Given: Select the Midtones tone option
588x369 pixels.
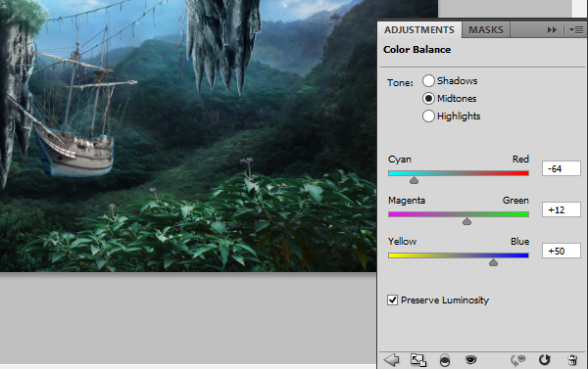Looking at the screenshot, I should tap(428, 98).
